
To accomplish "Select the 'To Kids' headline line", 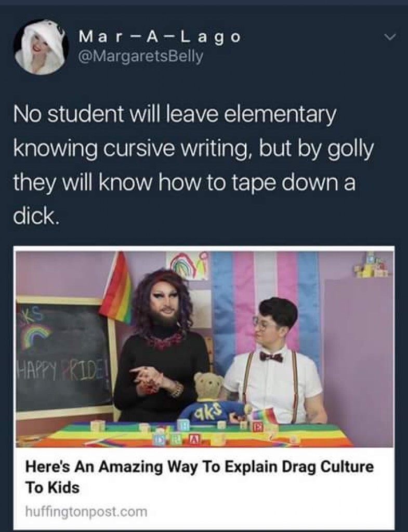I will coord(52,487).
